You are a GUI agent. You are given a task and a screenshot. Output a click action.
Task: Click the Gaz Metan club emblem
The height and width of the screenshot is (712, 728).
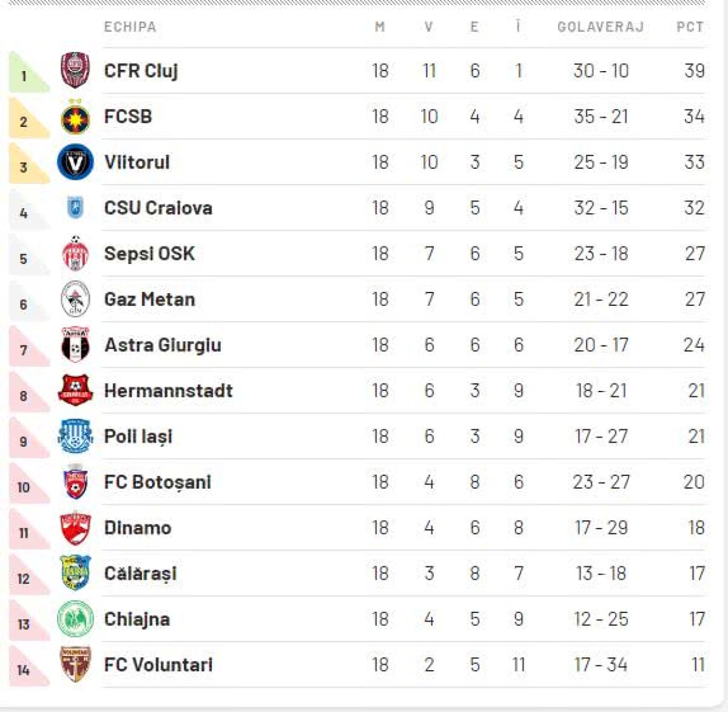pos(75,299)
